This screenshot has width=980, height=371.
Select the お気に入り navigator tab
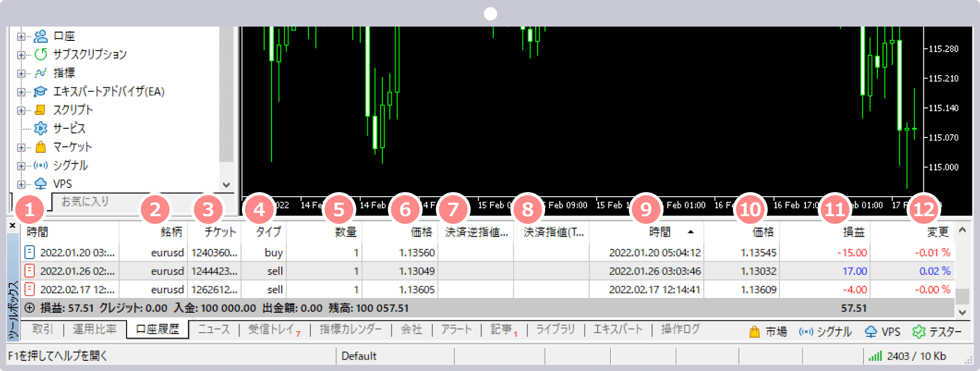[x=85, y=201]
